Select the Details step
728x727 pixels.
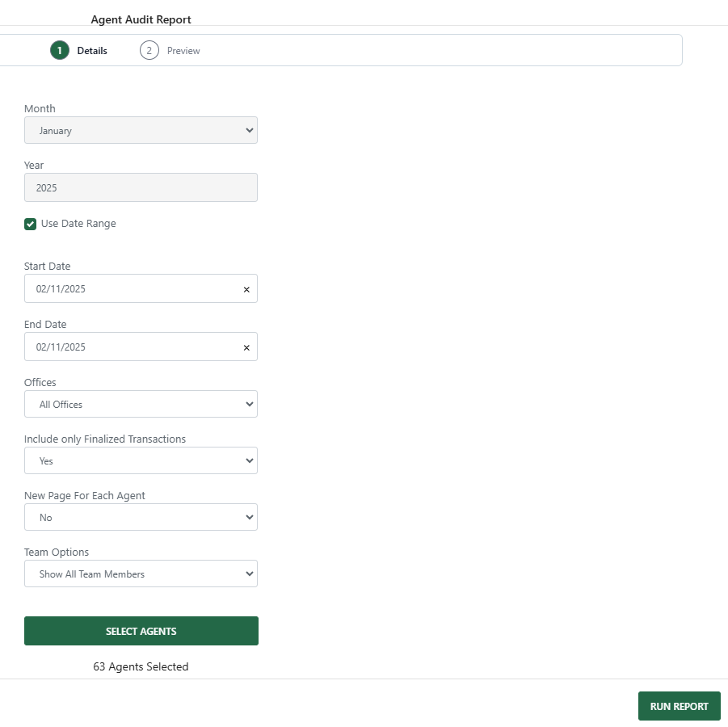point(81,50)
